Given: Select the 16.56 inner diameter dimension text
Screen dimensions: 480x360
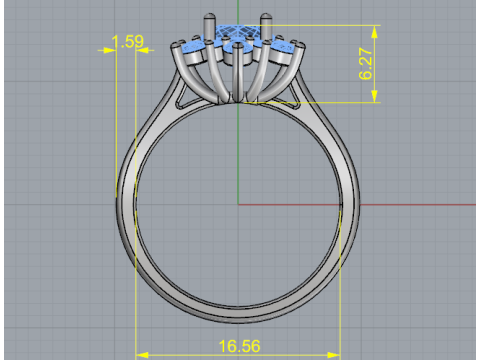Looking at the screenshot, I should (239, 346).
